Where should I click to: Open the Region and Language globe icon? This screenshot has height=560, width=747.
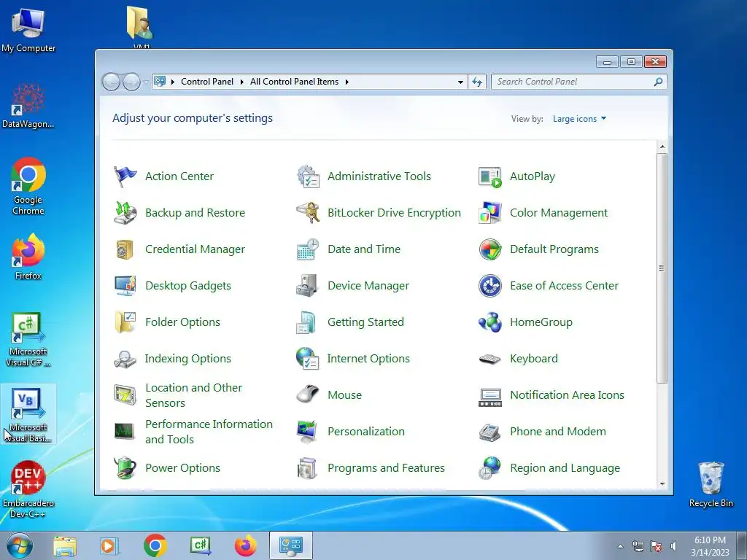(490, 468)
